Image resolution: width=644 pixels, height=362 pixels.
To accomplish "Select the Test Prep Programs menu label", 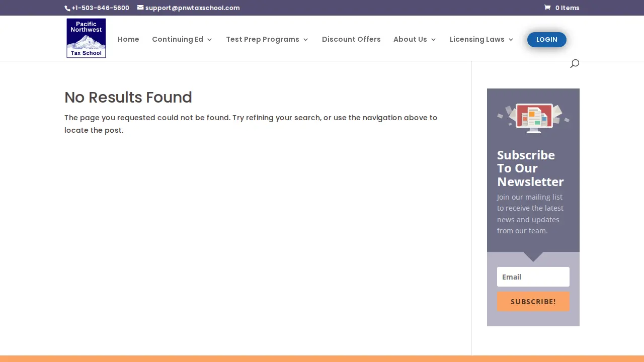I will [263, 39].
